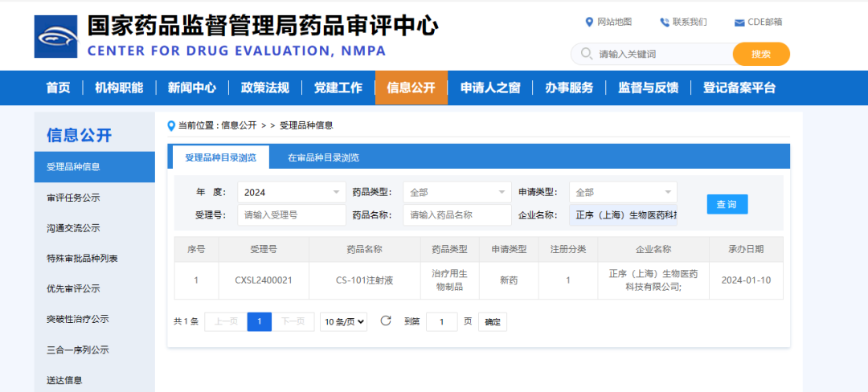Click the 确定 page jump button

pos(492,321)
